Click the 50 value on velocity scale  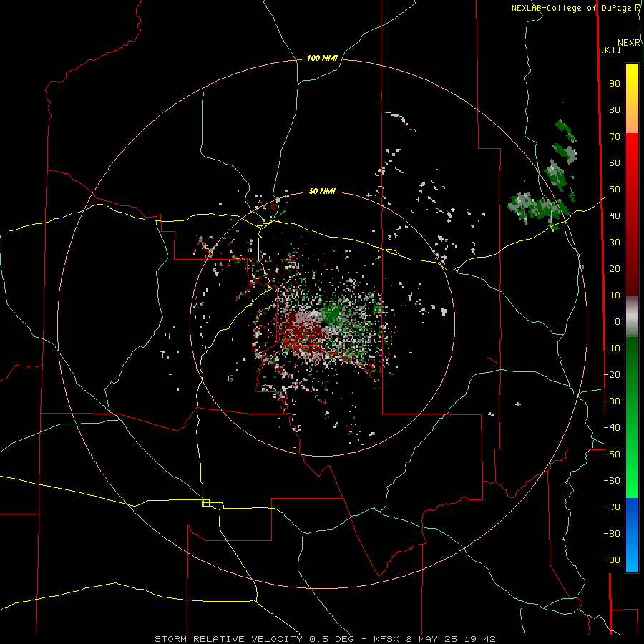tap(615, 190)
